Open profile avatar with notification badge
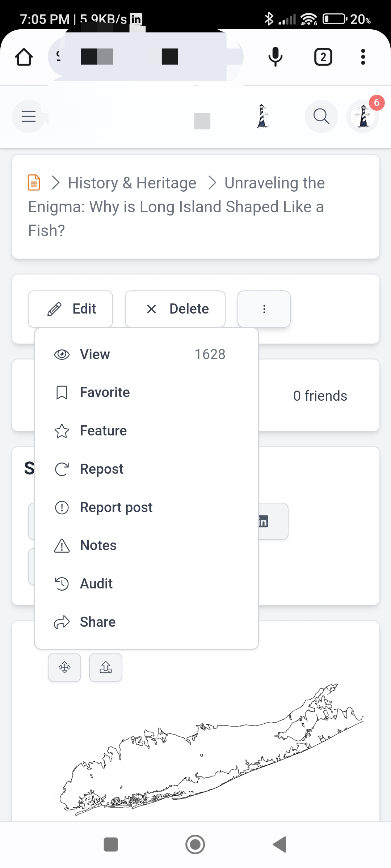 (363, 116)
